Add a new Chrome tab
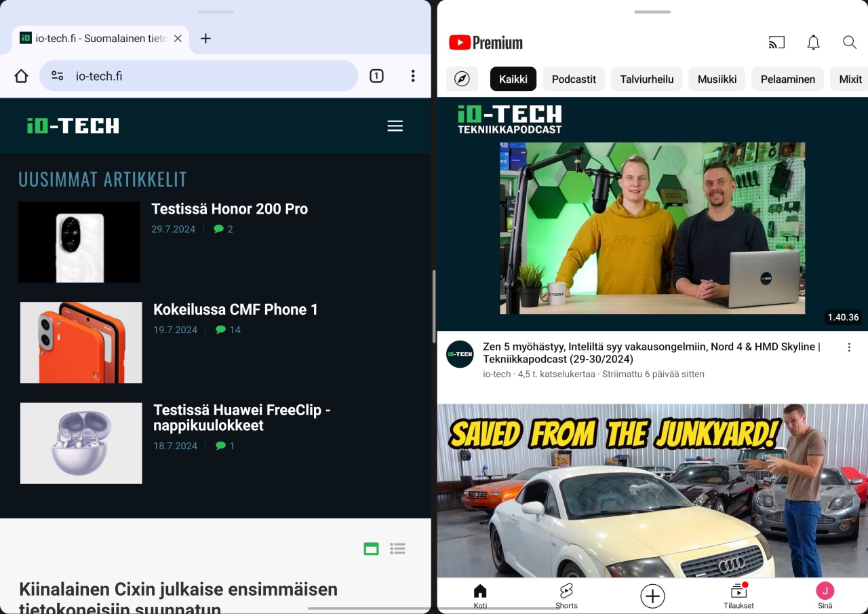868x614 pixels. [x=205, y=39]
